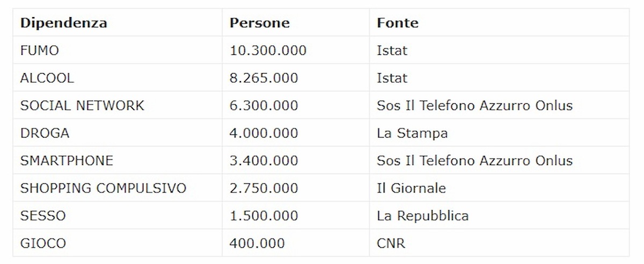Select the 8.265.000 figure
Screen dimensions: 644x264
click(264, 78)
